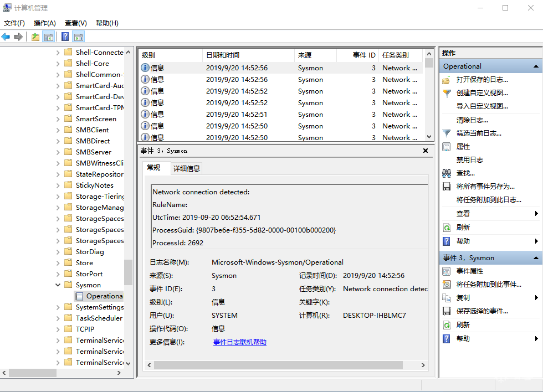Toggle the console tree pane toolbar icon

point(49,37)
